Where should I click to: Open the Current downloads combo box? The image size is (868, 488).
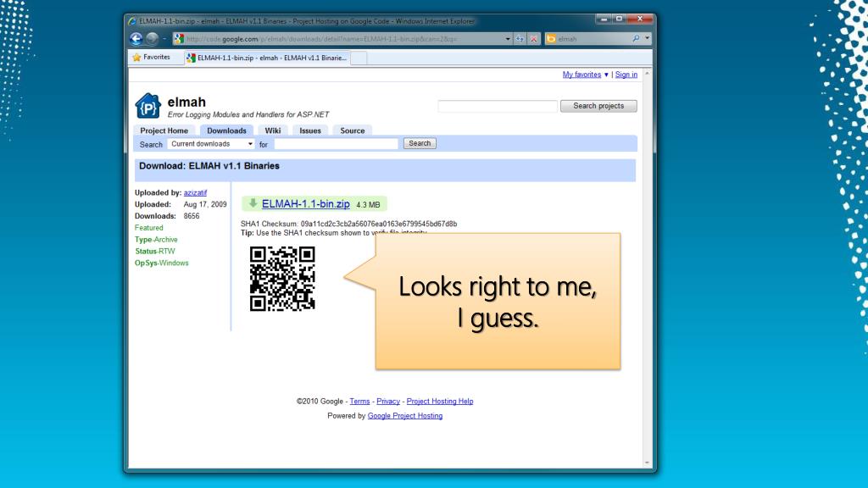[211, 144]
